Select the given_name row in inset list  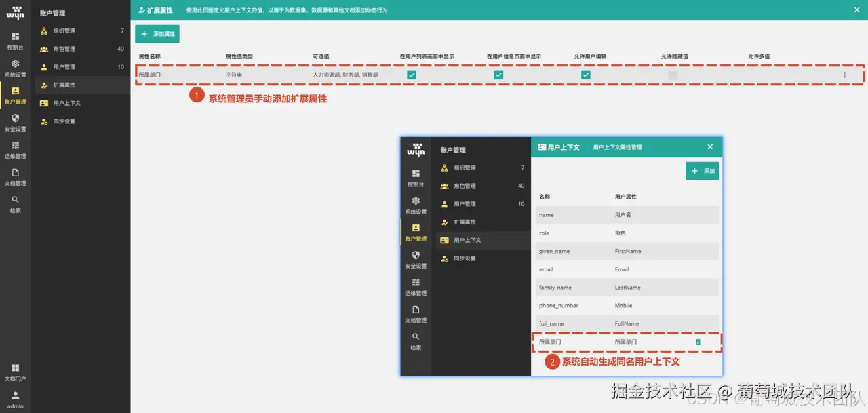pyautogui.click(x=627, y=251)
